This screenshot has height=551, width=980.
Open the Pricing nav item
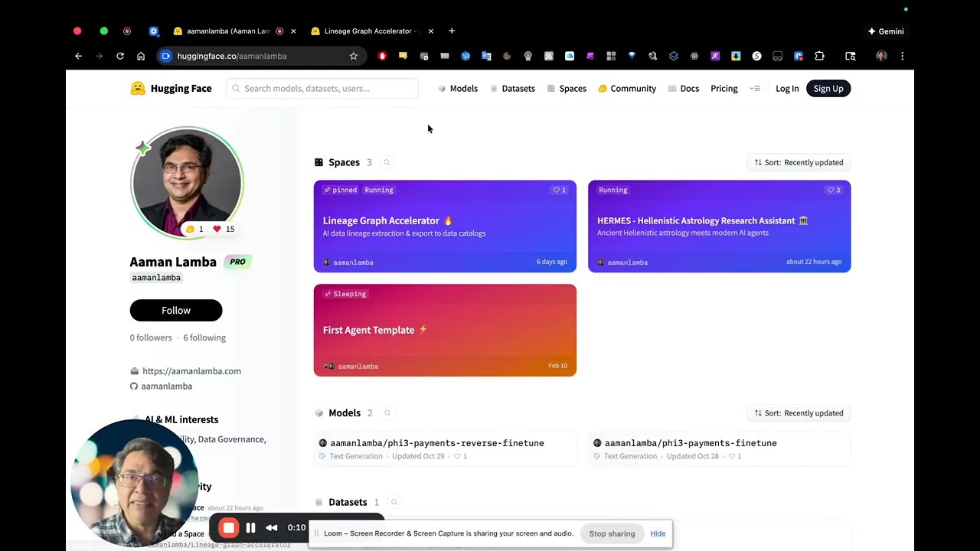coord(724,88)
